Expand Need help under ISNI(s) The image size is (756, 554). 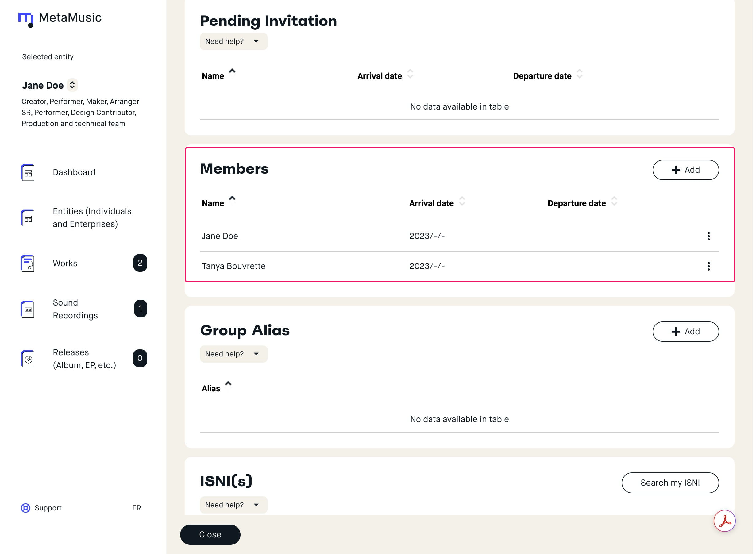(x=233, y=505)
